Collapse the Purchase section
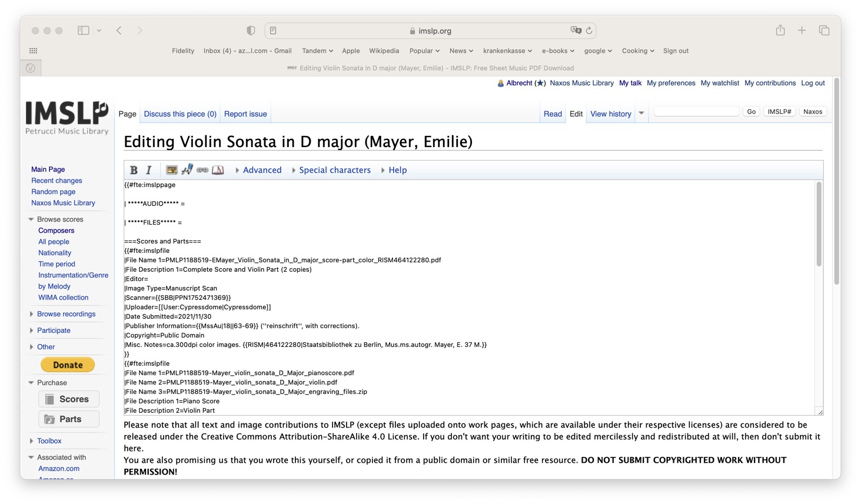 coord(48,383)
